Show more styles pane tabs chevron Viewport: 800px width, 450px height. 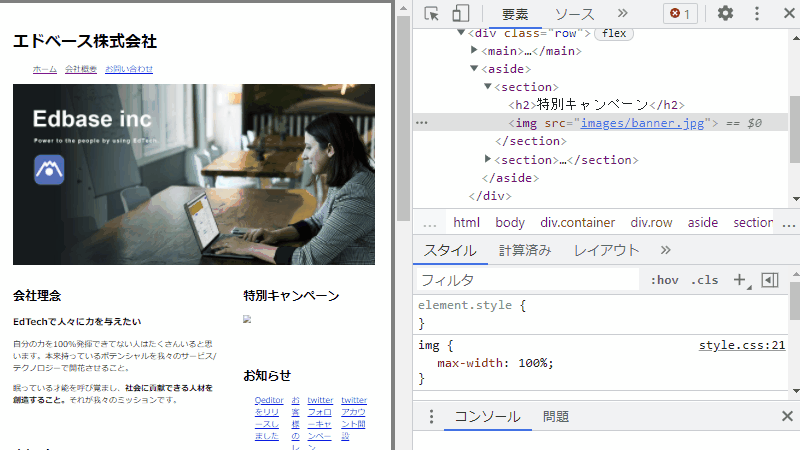tap(665, 250)
